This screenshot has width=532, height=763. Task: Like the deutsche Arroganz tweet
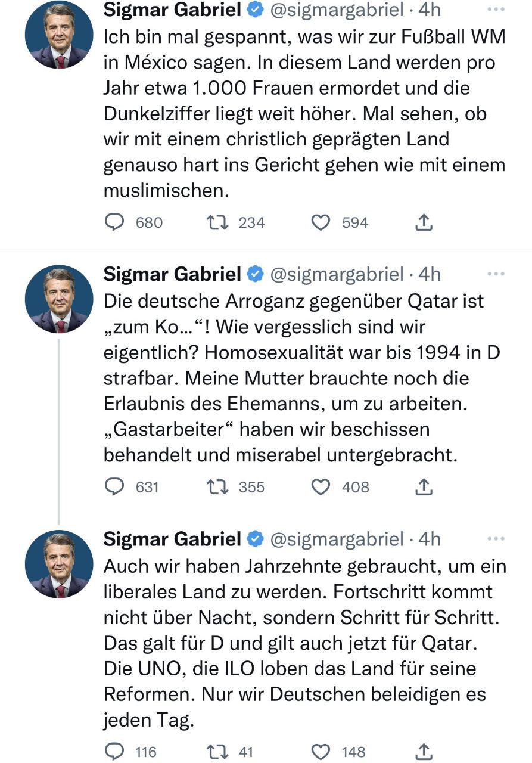click(321, 487)
